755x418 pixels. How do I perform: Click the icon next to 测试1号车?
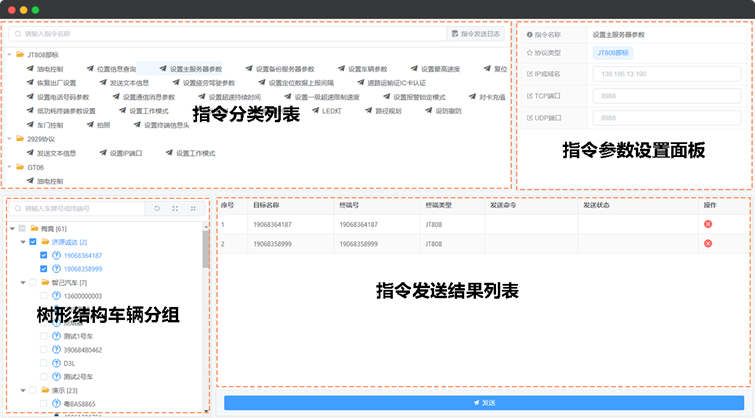(x=56, y=336)
